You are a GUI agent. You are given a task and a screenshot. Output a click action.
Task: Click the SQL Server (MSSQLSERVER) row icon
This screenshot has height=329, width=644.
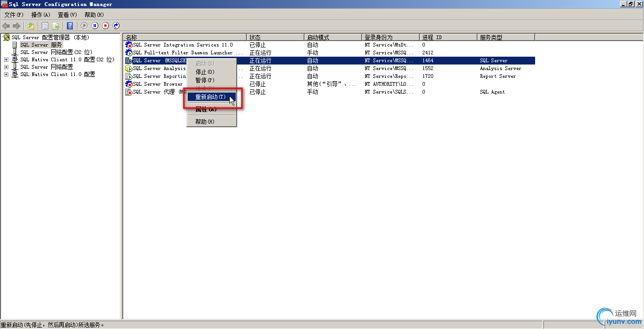point(129,61)
